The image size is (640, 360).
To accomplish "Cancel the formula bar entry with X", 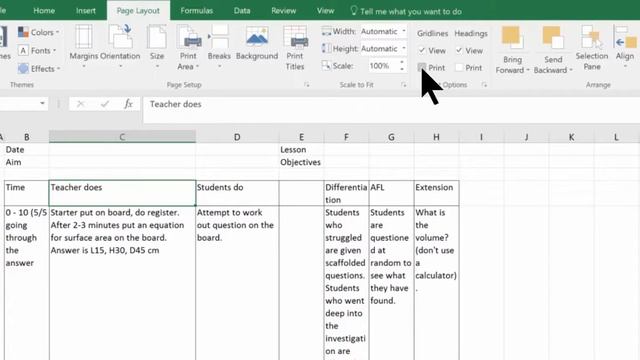I will (80, 104).
